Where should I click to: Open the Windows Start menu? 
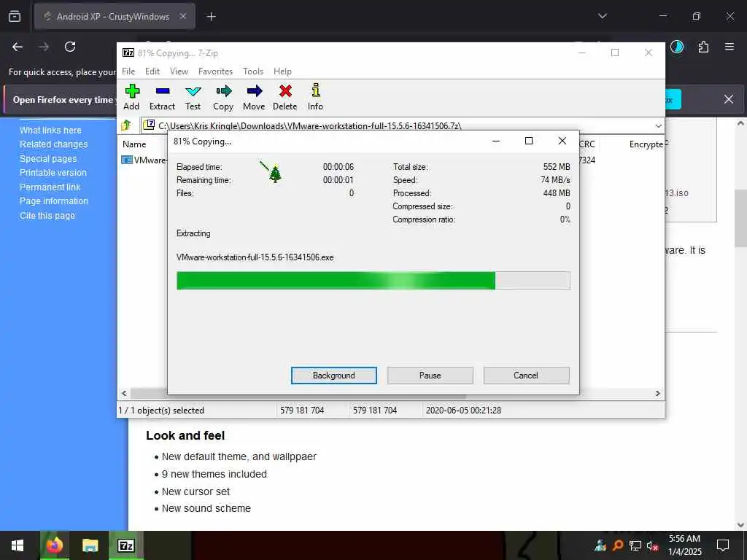point(18,545)
